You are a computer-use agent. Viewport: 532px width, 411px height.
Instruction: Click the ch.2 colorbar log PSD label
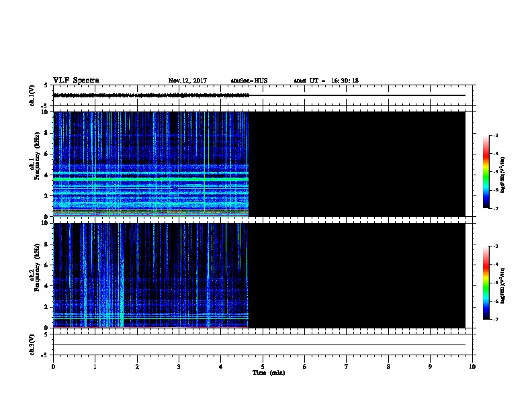point(502,286)
